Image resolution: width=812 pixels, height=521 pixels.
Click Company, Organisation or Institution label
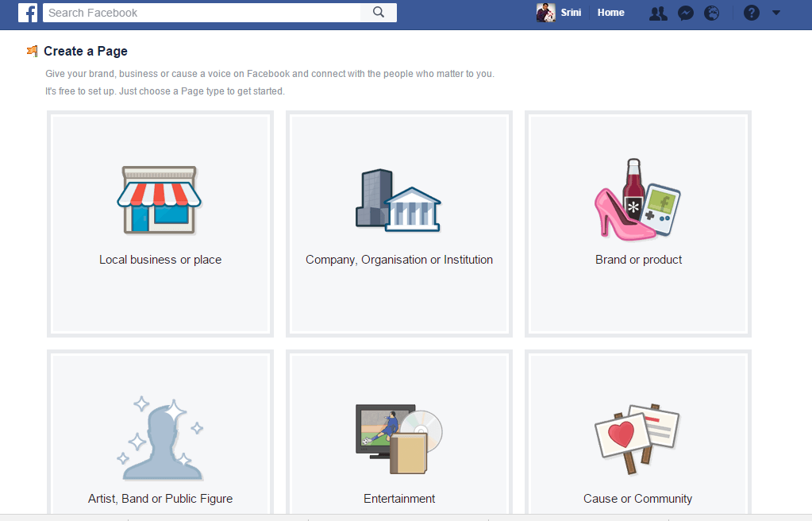coord(399,260)
